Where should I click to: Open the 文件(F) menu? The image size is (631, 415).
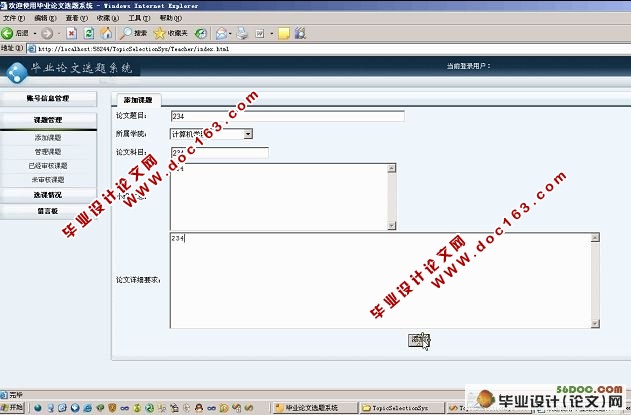(13, 18)
